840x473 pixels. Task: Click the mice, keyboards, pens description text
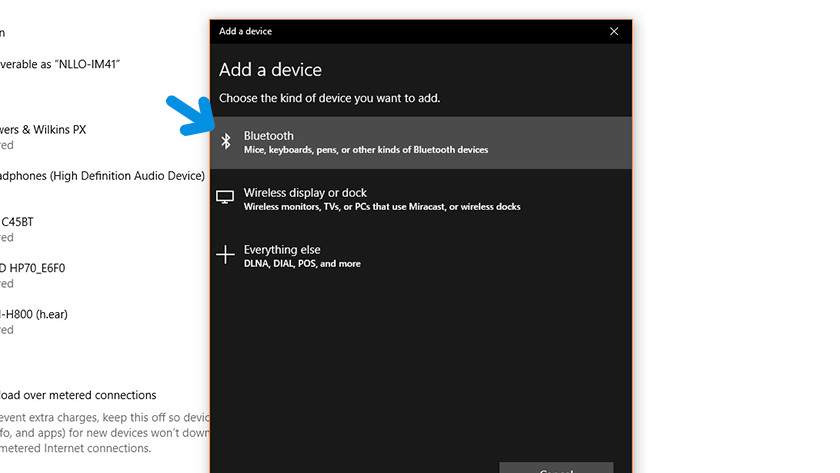point(366,150)
